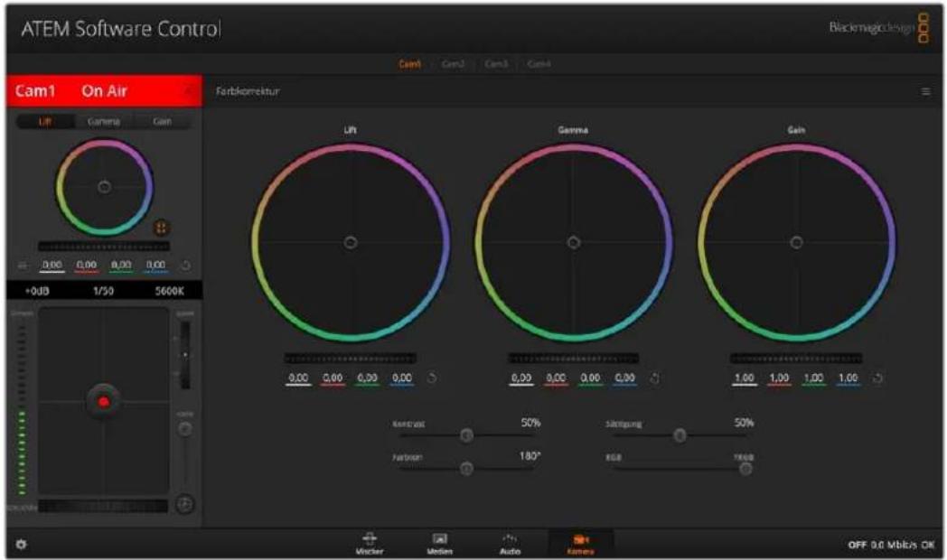947x560 pixels.
Task: Click the center of large Gamma color wheel
Action: 573,243
